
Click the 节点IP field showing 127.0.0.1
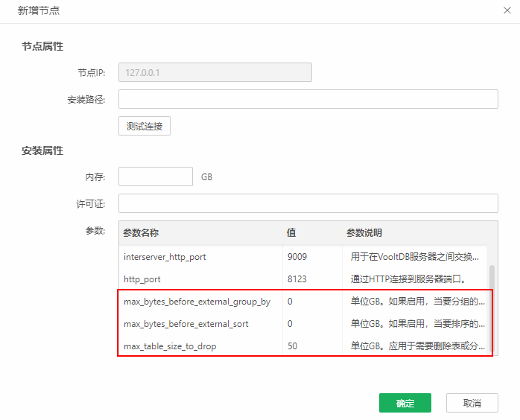pos(215,72)
